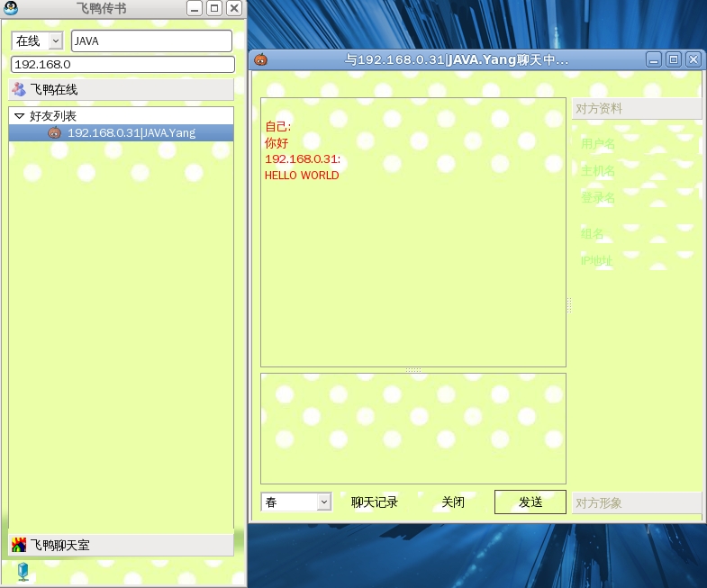This screenshot has height=588, width=707.
Task: Click the 用户名 label in the profile panel
Action: pos(598,144)
